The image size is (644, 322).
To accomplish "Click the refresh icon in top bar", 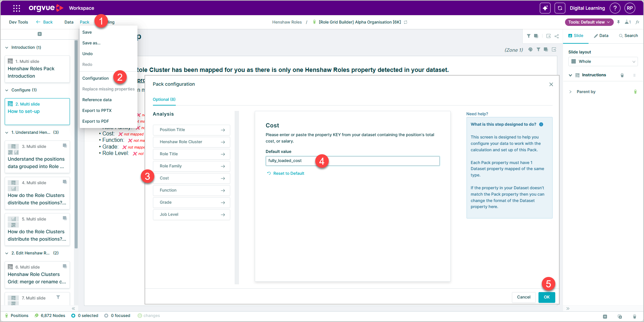I will coord(560,8).
